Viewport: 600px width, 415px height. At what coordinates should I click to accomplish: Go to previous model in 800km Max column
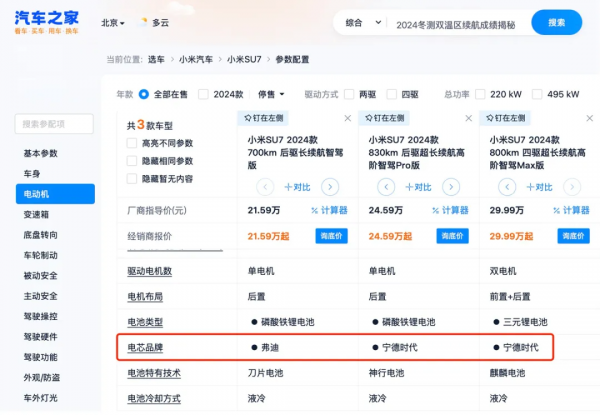point(507,187)
